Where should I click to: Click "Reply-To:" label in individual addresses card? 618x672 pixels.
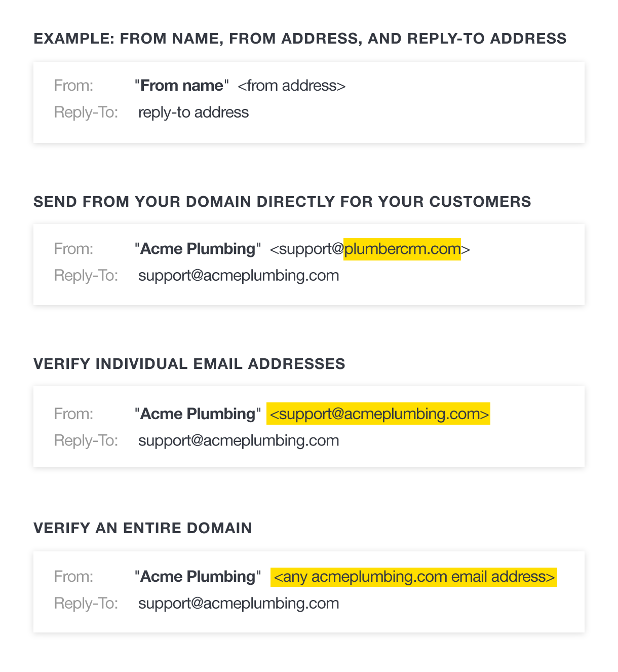86,440
